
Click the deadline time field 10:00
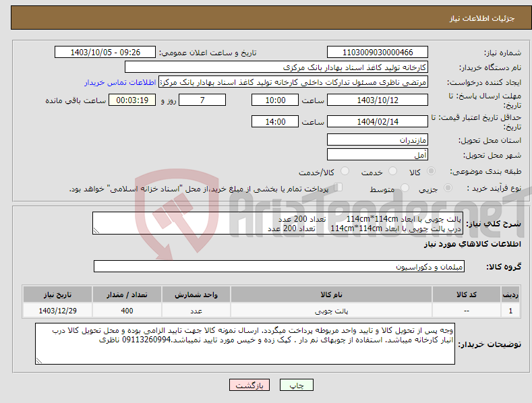[x=275, y=100]
